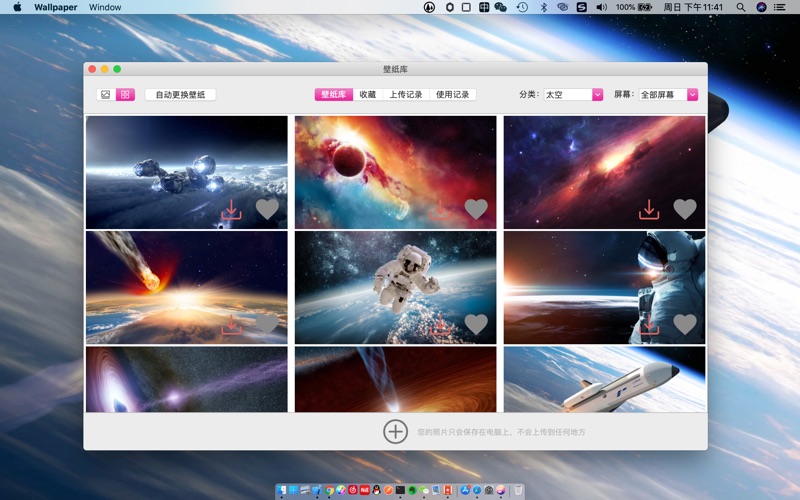Switch to grid view mode
The image size is (800, 500).
tap(125, 95)
